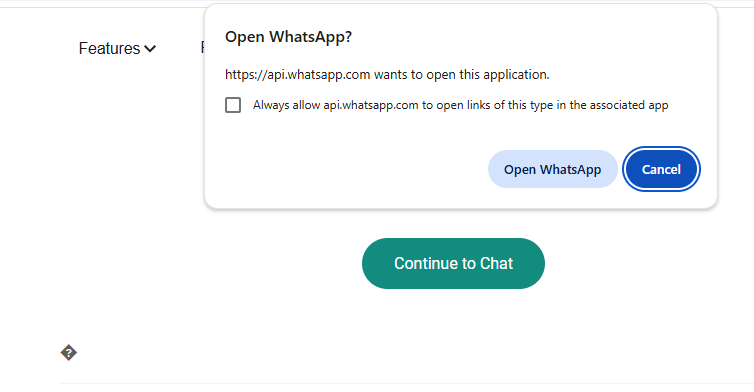This screenshot has height=392, width=754.
Task: Cancel the Open WhatsApp dialog
Action: point(661,169)
